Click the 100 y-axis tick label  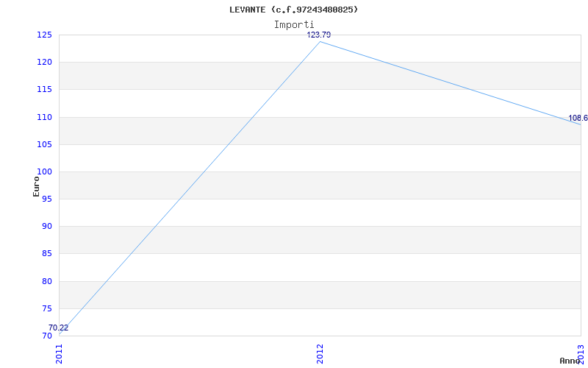[44, 172]
